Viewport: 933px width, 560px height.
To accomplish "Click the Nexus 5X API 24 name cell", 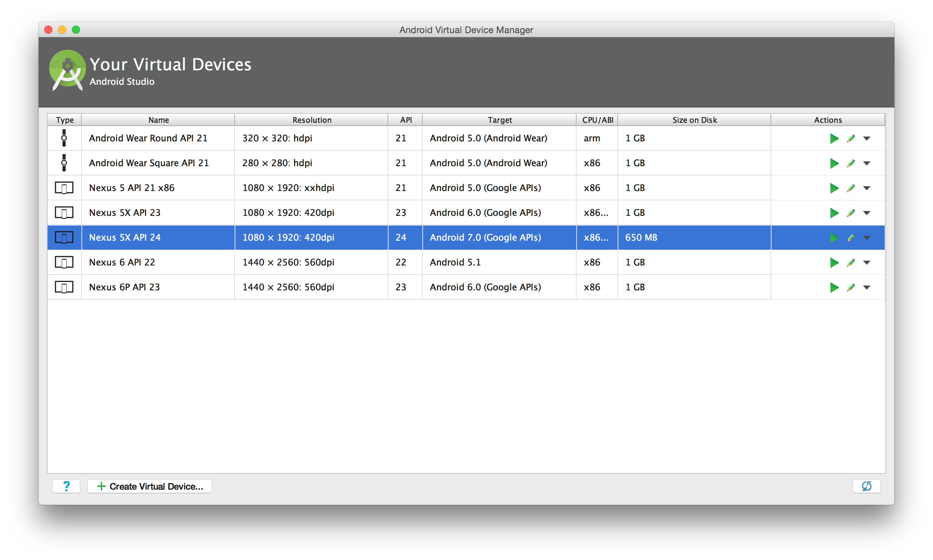I will tap(158, 238).
